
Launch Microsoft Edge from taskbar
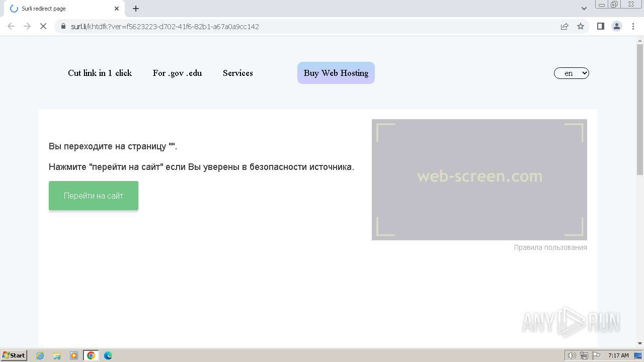(x=108, y=355)
